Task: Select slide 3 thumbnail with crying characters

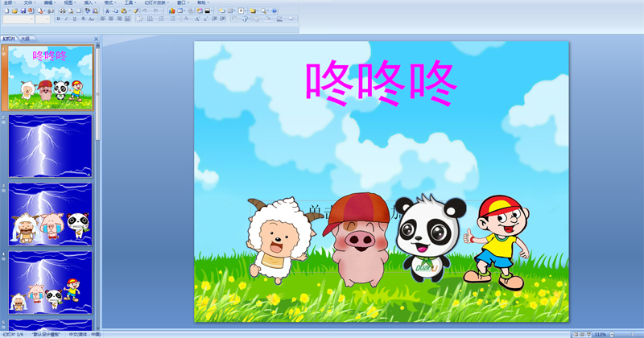Action: (x=51, y=214)
